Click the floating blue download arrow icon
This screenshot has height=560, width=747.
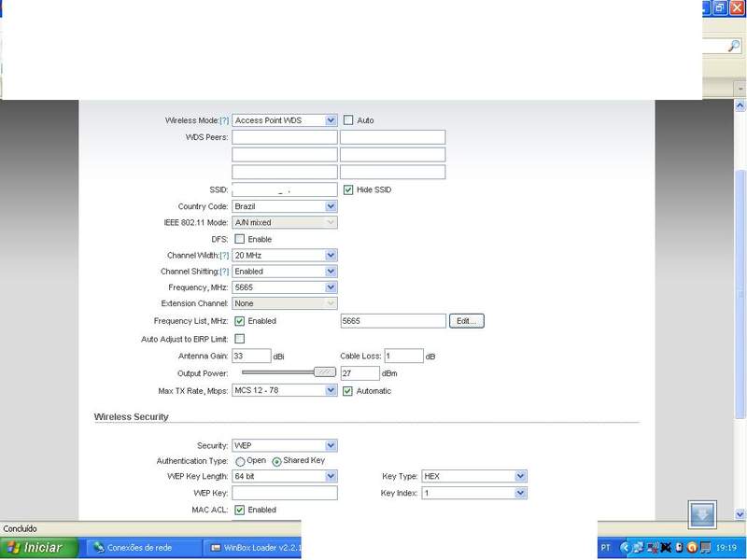click(x=702, y=515)
